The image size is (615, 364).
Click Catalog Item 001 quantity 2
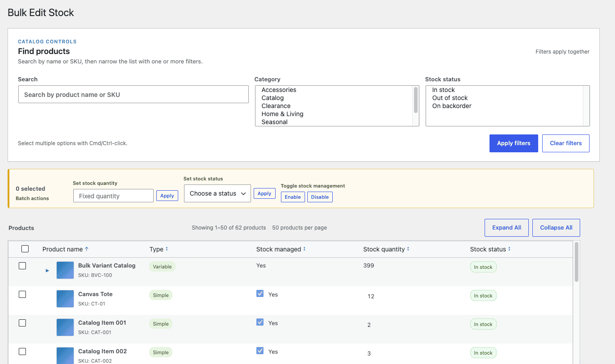tap(369, 325)
